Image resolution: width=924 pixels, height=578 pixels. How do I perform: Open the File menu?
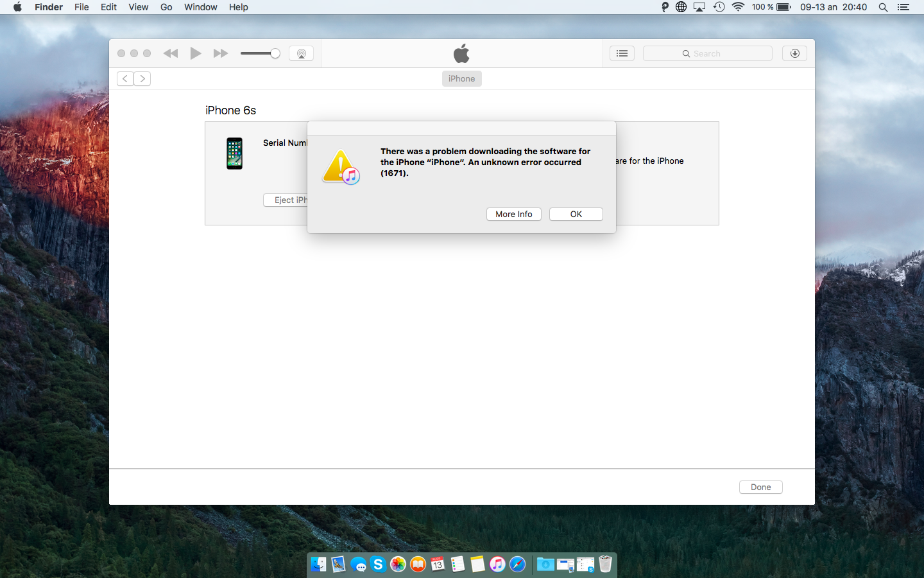(x=81, y=7)
